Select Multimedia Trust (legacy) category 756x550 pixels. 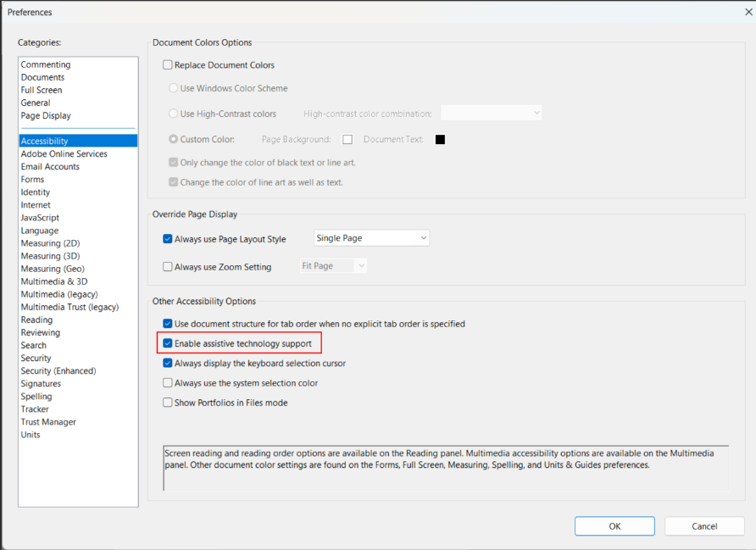pyautogui.click(x=78, y=307)
